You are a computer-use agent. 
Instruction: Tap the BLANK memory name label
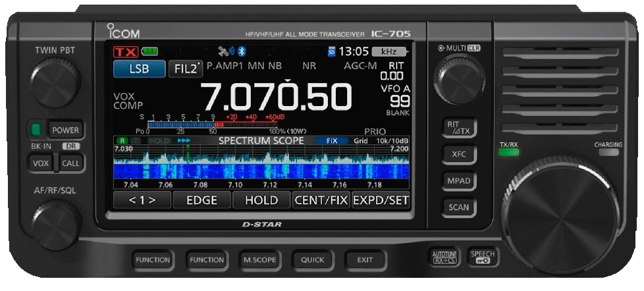coord(398,113)
